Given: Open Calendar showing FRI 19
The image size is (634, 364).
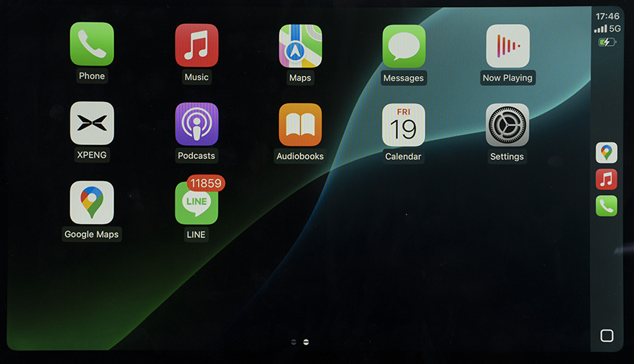Looking at the screenshot, I should pos(404,125).
